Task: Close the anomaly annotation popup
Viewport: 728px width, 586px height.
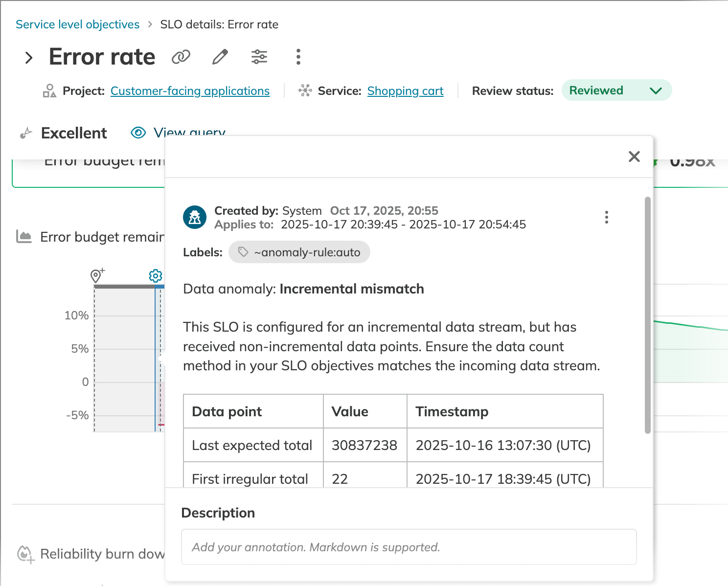Action: pyautogui.click(x=634, y=157)
